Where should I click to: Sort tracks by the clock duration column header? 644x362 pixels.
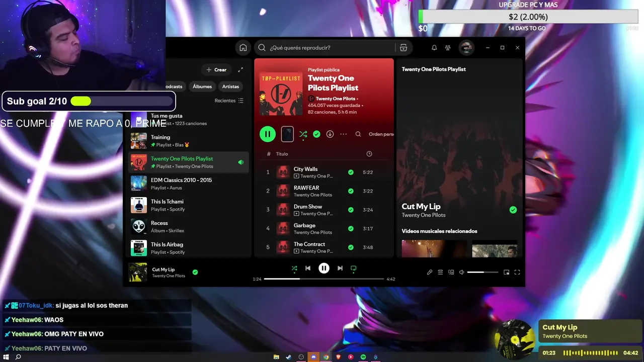coord(369,154)
